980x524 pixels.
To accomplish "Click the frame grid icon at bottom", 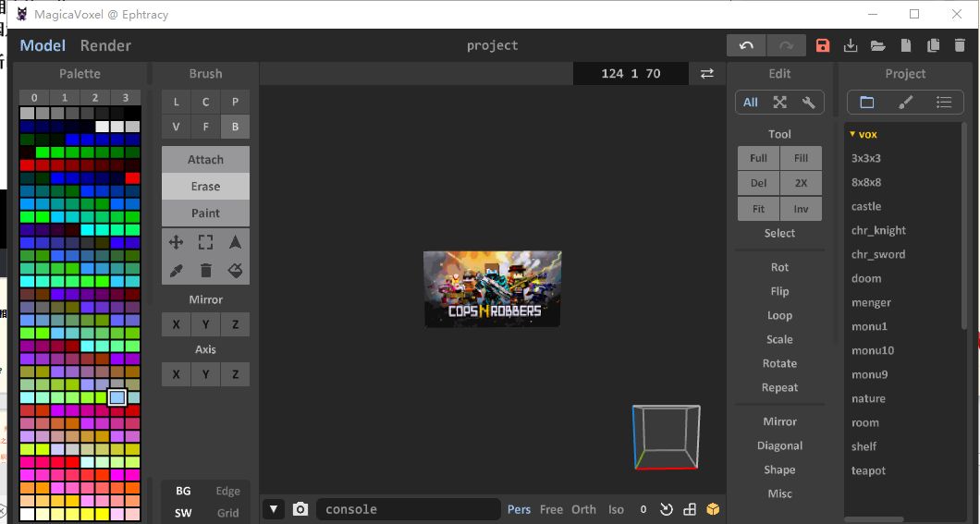I will [690, 509].
